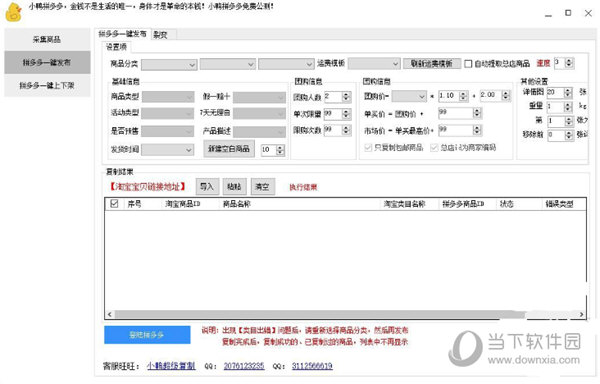This screenshot has height=384, width=600.
Task: Open the 是否预售 dropdown
Action: (x=168, y=131)
